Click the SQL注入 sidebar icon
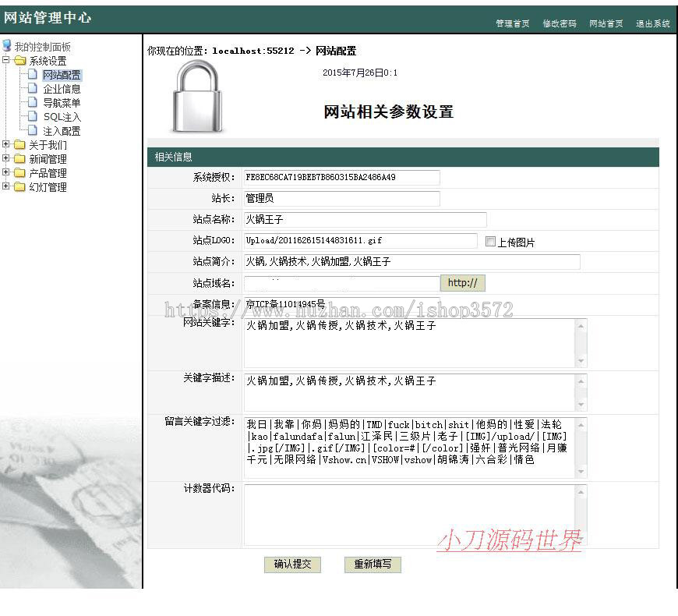The width and height of the screenshot is (678, 616). (33, 116)
